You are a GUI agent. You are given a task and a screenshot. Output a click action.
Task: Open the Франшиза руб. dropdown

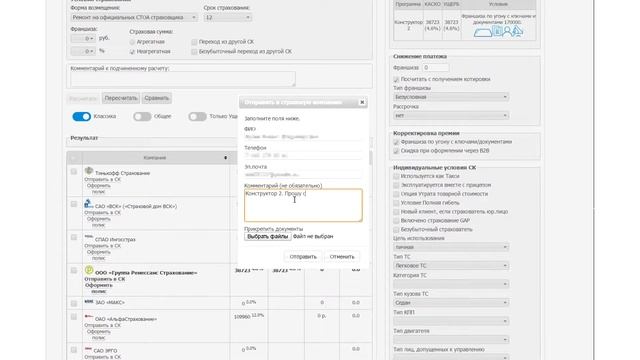(x=83, y=38)
